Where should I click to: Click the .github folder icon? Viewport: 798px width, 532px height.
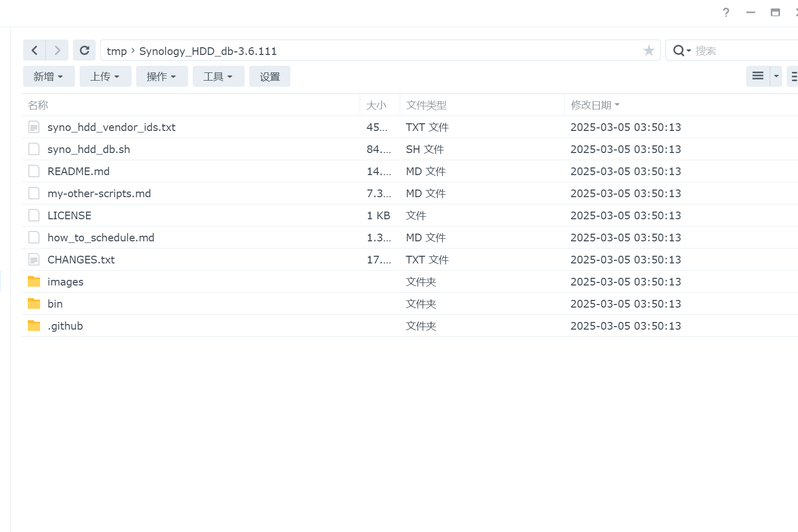tap(34, 326)
